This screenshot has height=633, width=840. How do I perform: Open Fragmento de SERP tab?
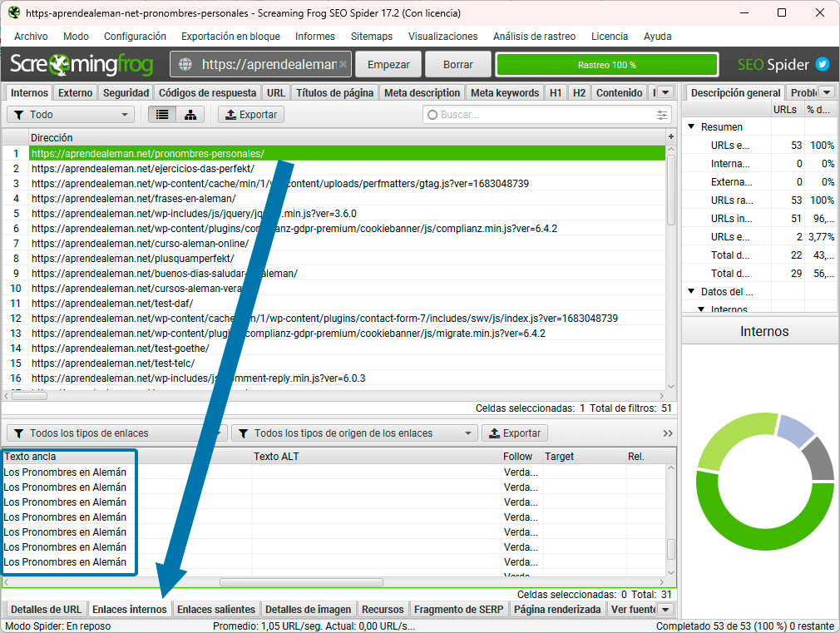[458, 610]
